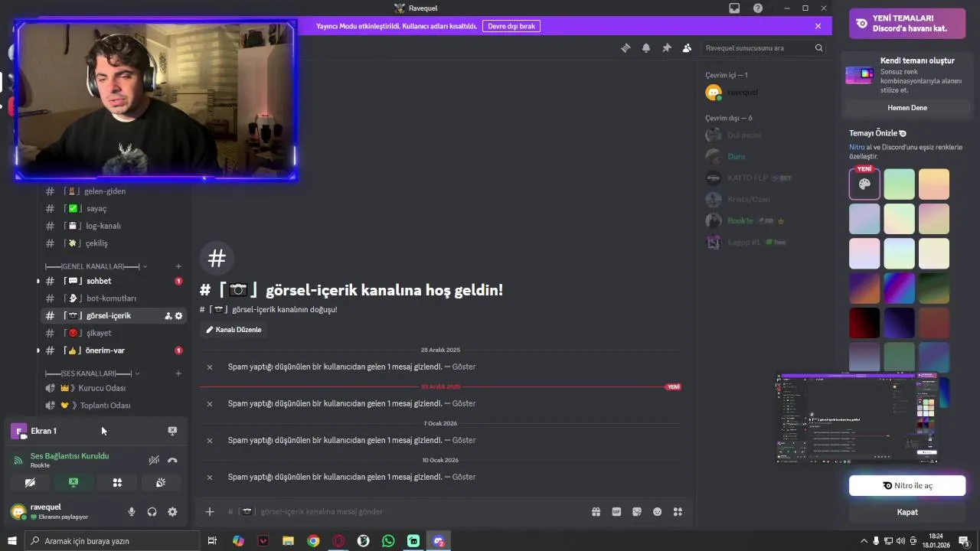
Task: Click the screen share preview thumbnail
Action: pos(857,419)
